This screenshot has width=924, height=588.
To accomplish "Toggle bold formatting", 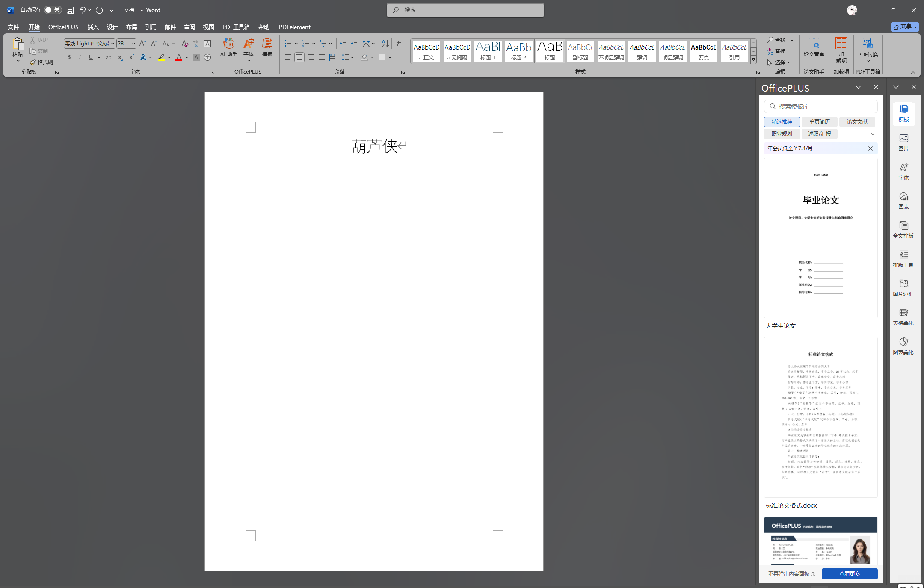I will point(68,57).
